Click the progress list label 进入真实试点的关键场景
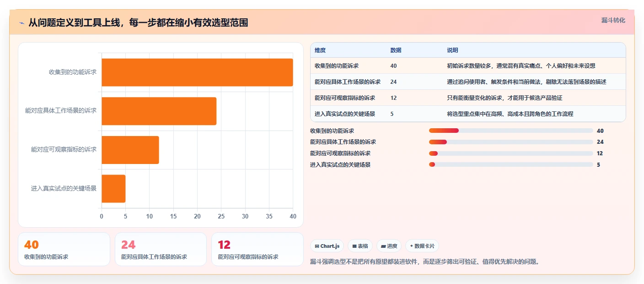This screenshot has width=644, height=284. coord(340,165)
